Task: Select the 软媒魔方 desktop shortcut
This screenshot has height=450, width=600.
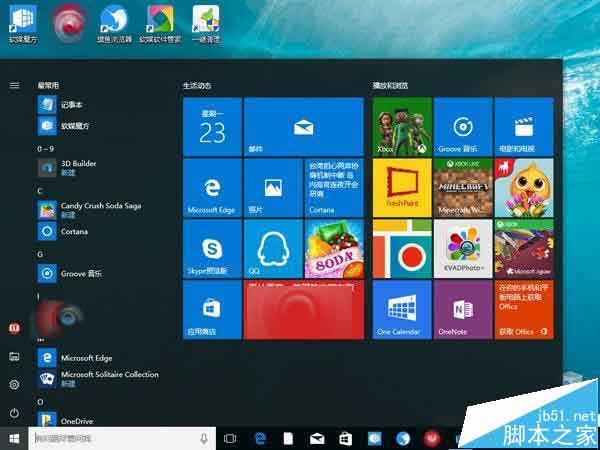Action: (23, 24)
